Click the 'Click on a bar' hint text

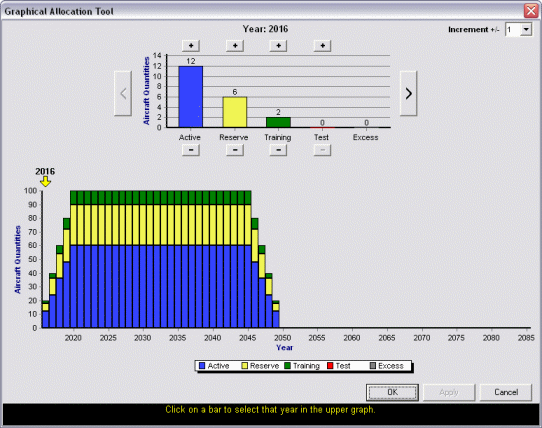pos(270,410)
